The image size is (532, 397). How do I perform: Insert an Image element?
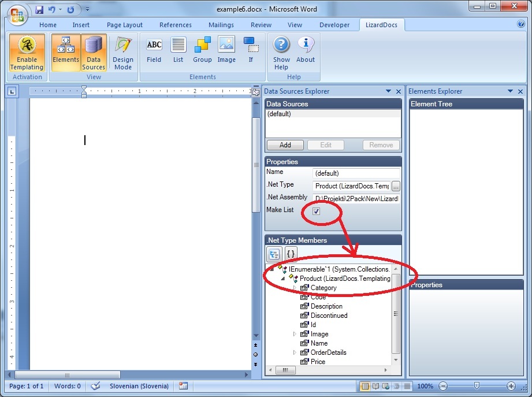(226, 51)
